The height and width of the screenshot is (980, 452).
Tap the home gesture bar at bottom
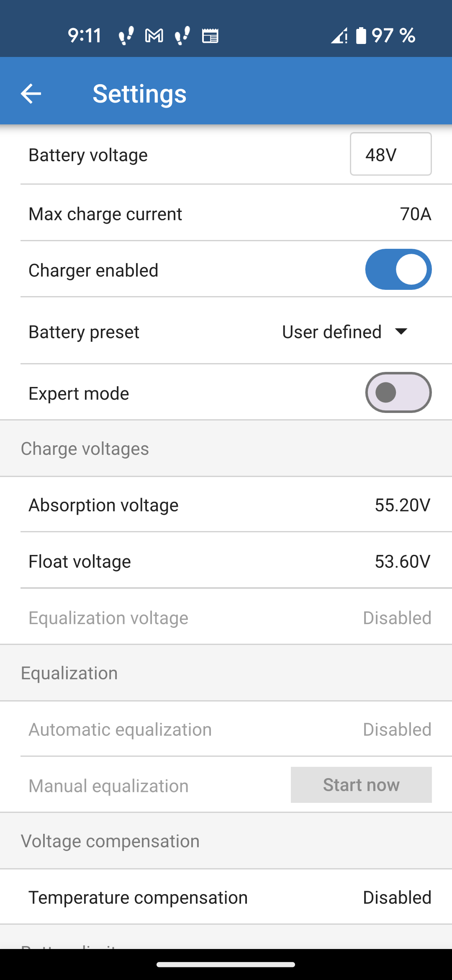pyautogui.click(x=226, y=965)
